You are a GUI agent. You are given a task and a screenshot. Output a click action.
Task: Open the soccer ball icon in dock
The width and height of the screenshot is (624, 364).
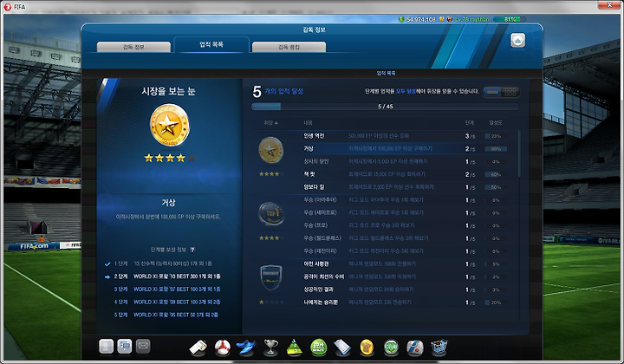222,348
